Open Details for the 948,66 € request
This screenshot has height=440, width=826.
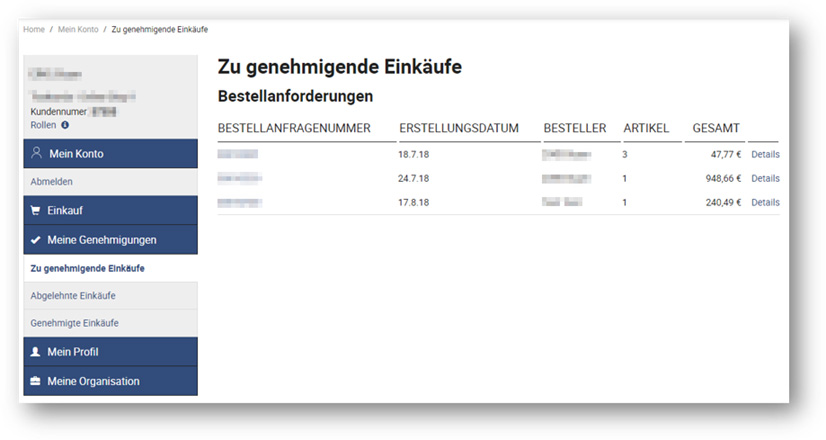coord(765,179)
